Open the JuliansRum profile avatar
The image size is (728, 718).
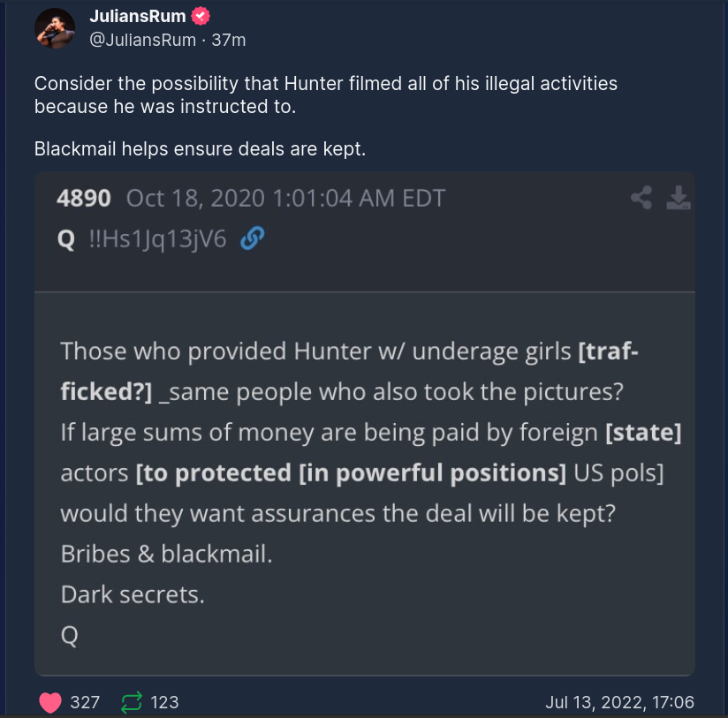point(55,28)
